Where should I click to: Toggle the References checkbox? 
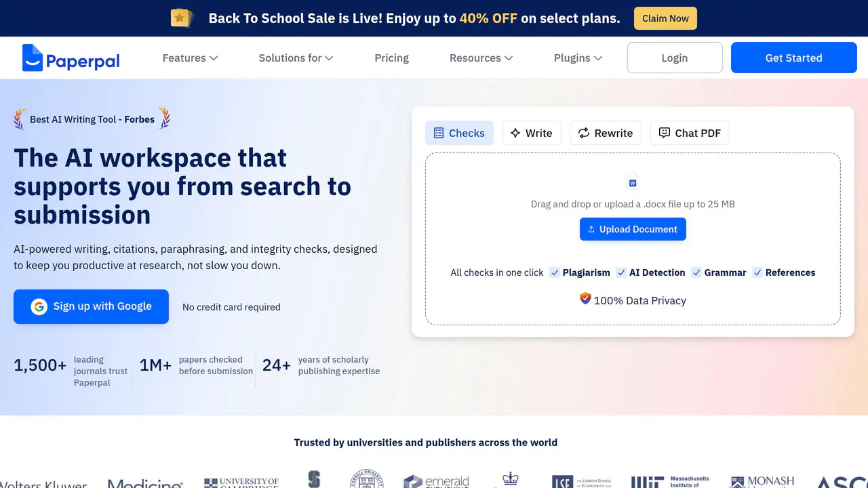point(757,272)
